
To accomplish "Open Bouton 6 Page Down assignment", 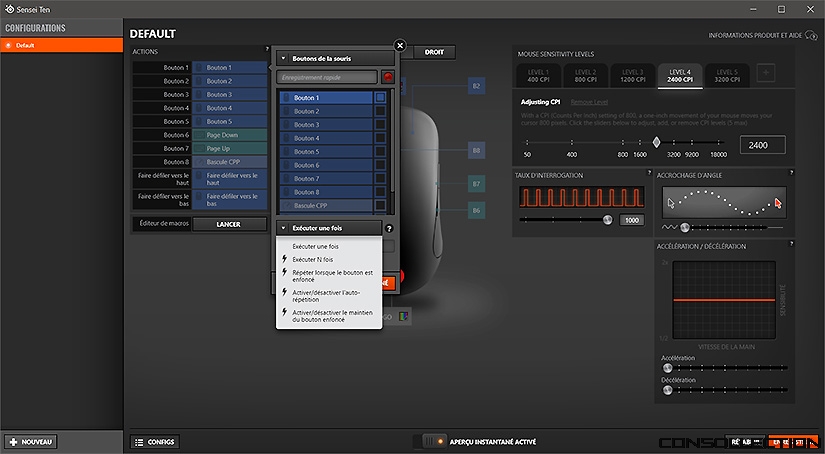I will (229, 135).
